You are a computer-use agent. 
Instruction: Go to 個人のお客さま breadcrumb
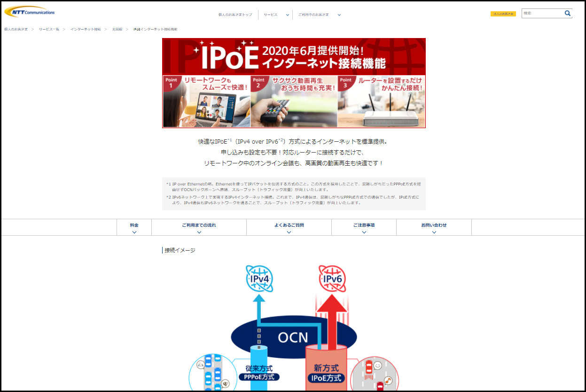click(x=16, y=29)
